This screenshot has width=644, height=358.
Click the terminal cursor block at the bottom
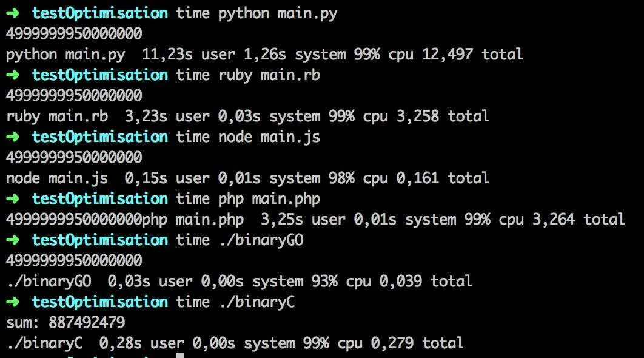tap(179, 354)
